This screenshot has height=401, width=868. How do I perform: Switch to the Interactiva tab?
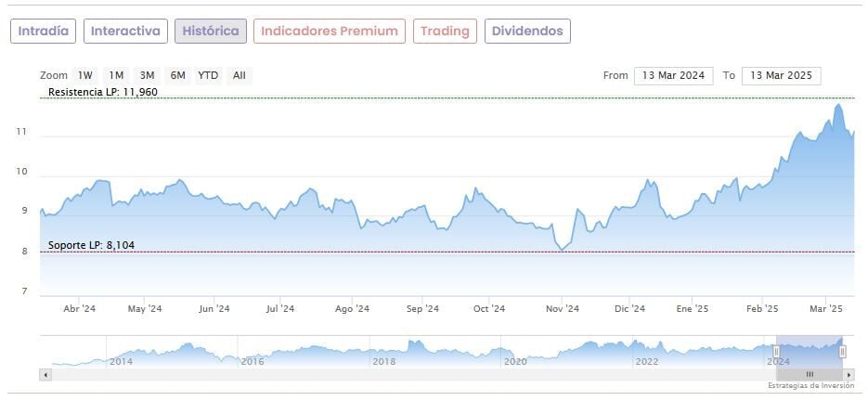pos(126,31)
